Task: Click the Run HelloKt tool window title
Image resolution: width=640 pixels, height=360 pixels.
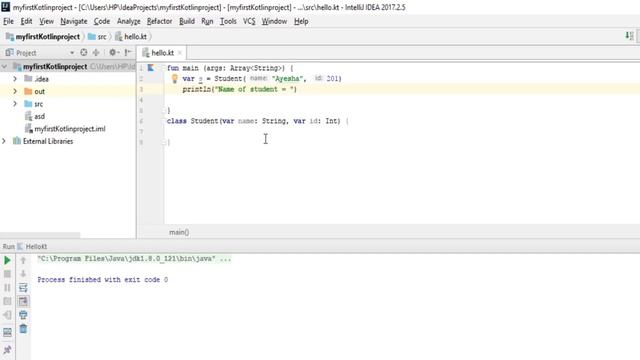Action: tap(25, 247)
